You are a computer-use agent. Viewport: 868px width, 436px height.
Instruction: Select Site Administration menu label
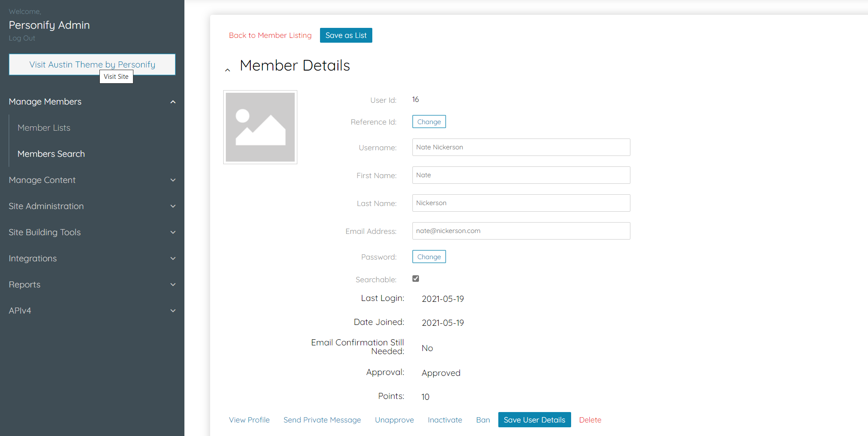(x=46, y=206)
